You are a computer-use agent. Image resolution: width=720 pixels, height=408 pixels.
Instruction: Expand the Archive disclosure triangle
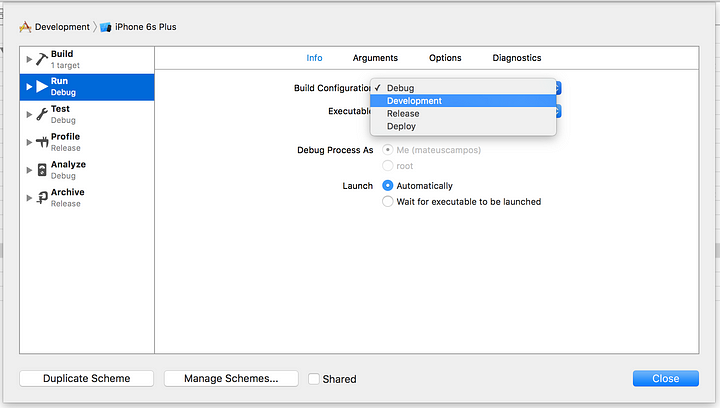(29, 198)
